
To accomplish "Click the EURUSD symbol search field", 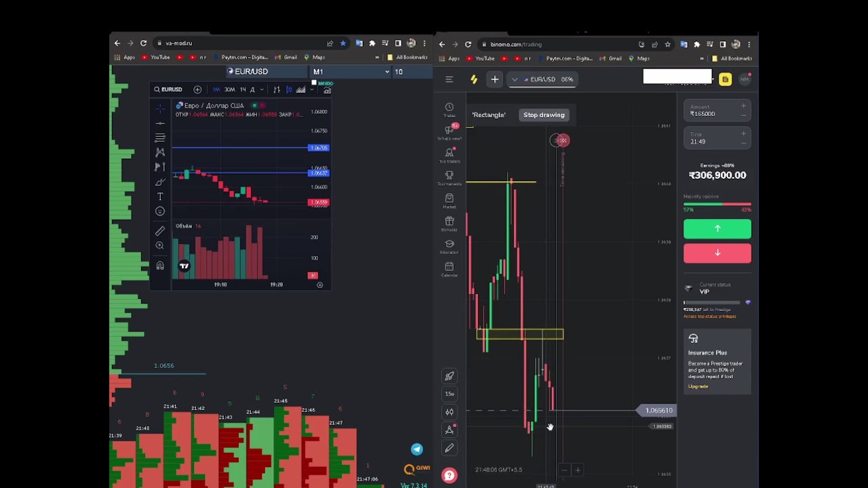I will coord(168,89).
